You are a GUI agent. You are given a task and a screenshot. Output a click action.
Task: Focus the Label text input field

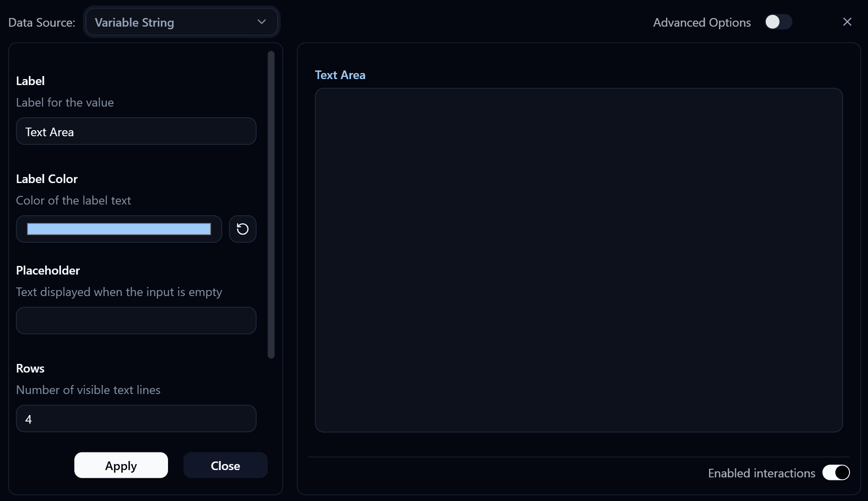tap(136, 131)
